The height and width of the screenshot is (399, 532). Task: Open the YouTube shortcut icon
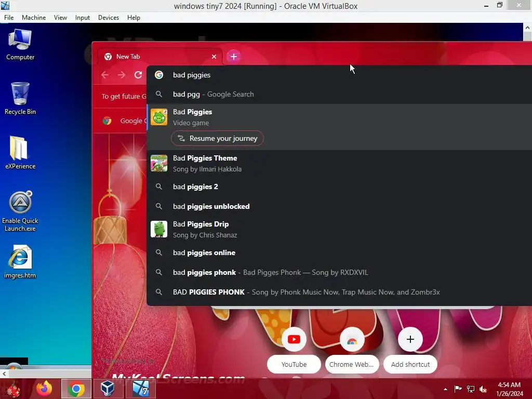[x=294, y=339]
